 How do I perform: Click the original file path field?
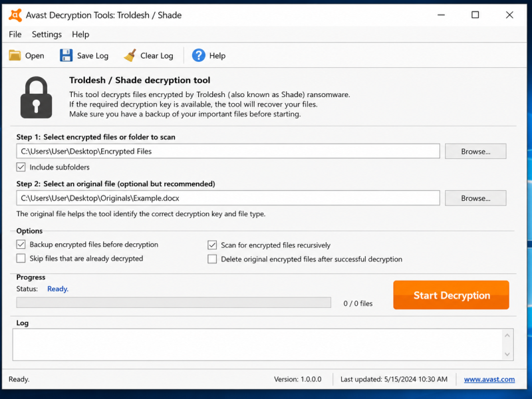(x=228, y=198)
